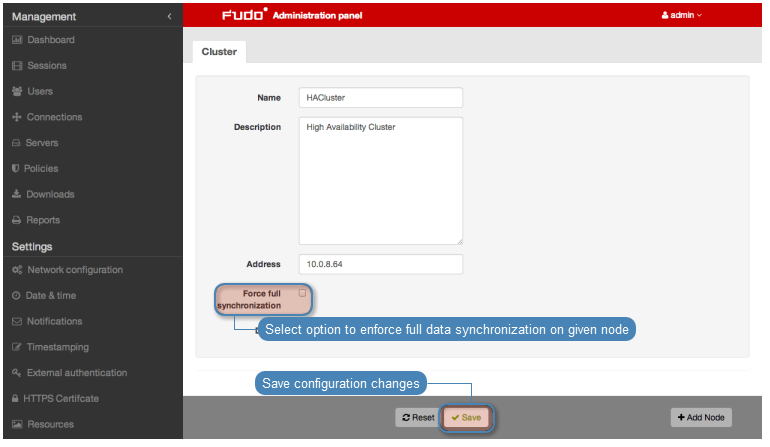Viewport: 770px width, 447px height.
Task: Click the Add Node button
Action: (x=701, y=418)
